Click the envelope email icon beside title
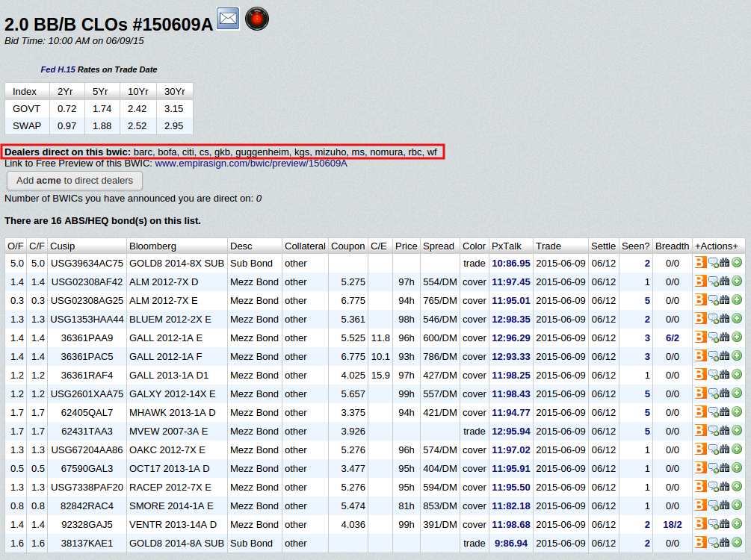 tap(228, 19)
